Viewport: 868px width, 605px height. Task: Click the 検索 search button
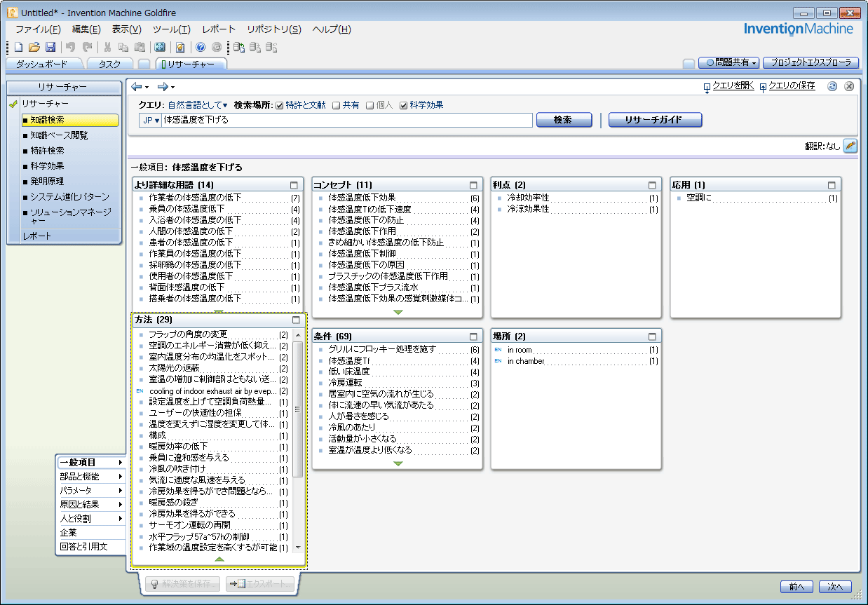click(x=564, y=120)
